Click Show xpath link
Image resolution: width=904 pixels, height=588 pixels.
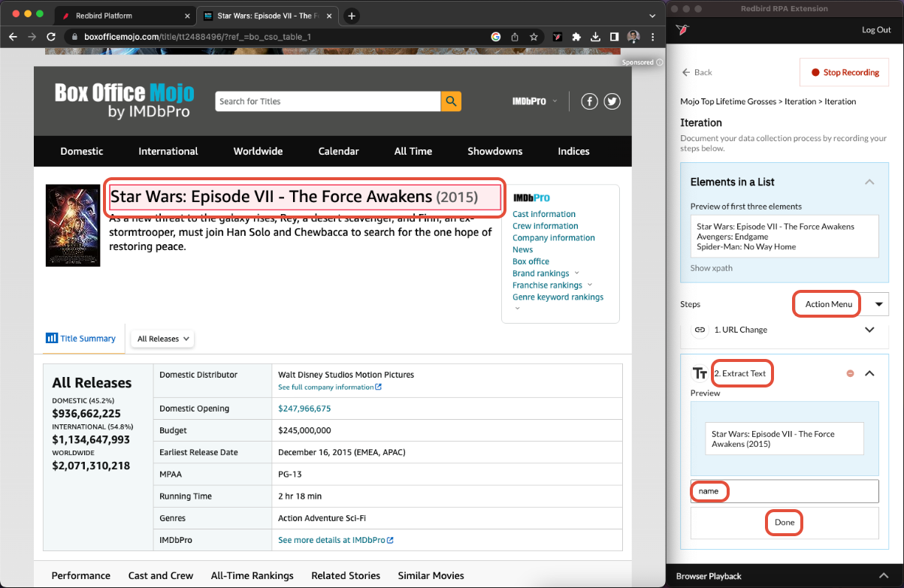pyautogui.click(x=711, y=268)
